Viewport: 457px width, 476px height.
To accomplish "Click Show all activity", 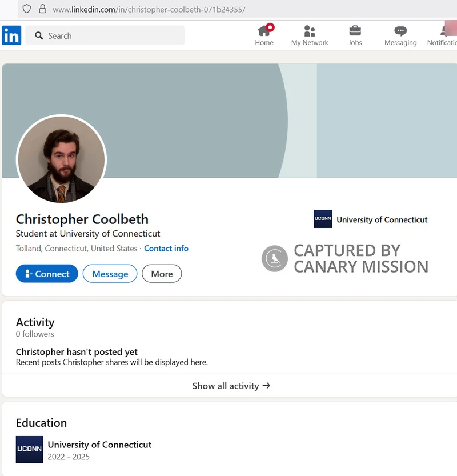I will tap(231, 386).
